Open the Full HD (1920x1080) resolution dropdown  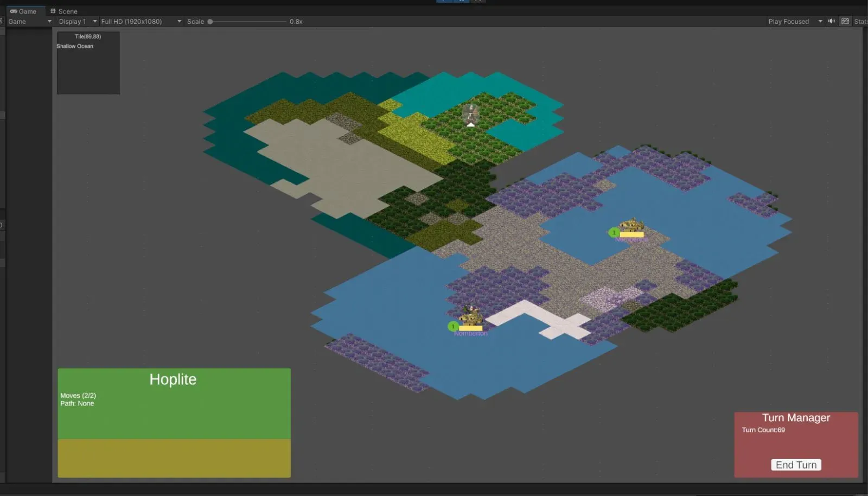click(141, 21)
